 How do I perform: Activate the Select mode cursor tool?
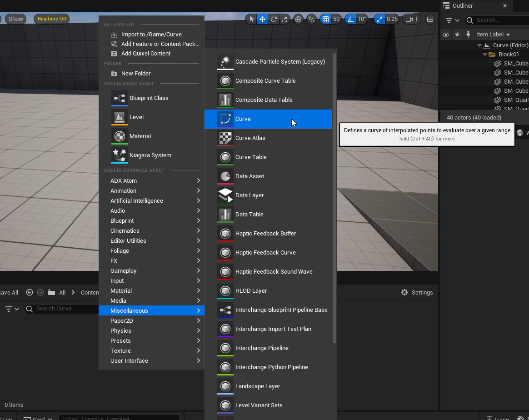[251, 19]
